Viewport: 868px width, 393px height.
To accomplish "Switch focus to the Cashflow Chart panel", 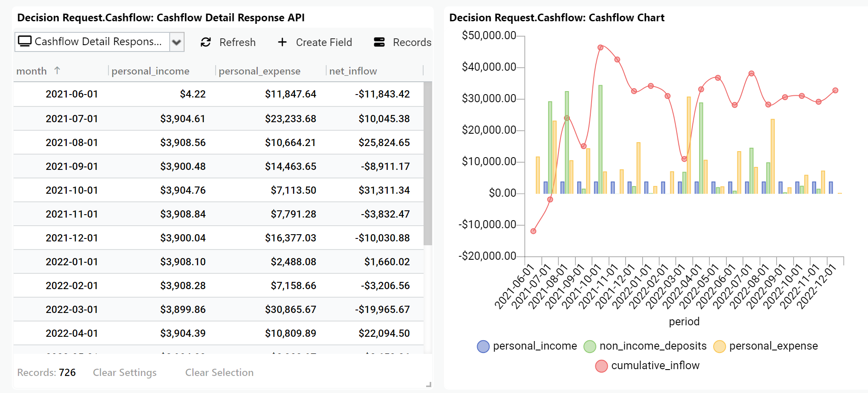I will [x=557, y=17].
